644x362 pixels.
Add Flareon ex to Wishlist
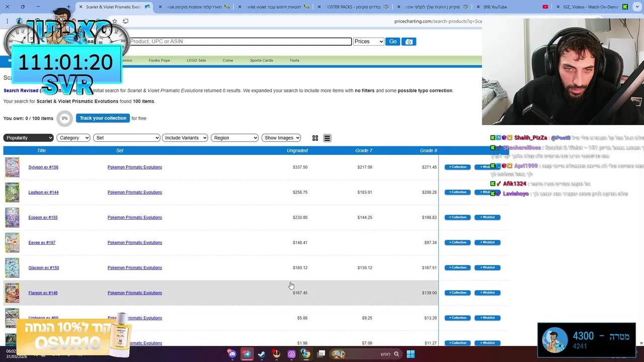pyautogui.click(x=487, y=293)
